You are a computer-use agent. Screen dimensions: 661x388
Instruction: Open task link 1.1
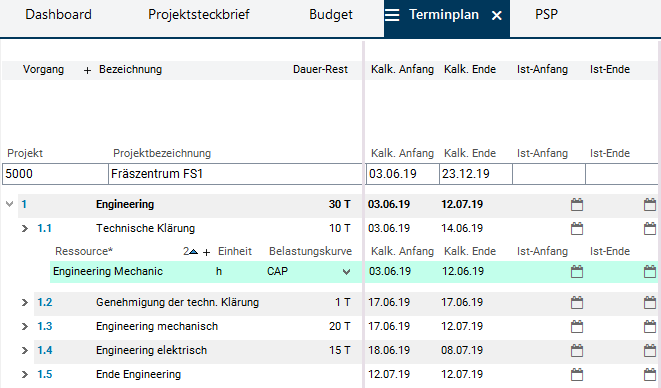[44, 229]
